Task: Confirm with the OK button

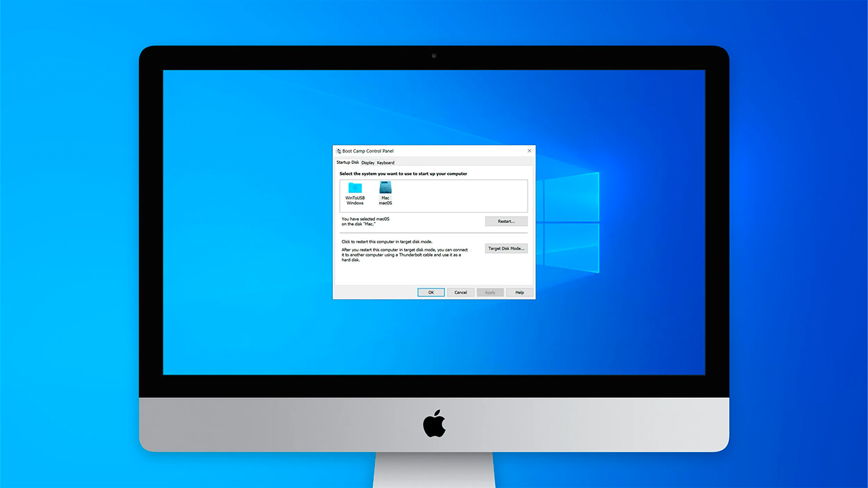Action: [431, 292]
